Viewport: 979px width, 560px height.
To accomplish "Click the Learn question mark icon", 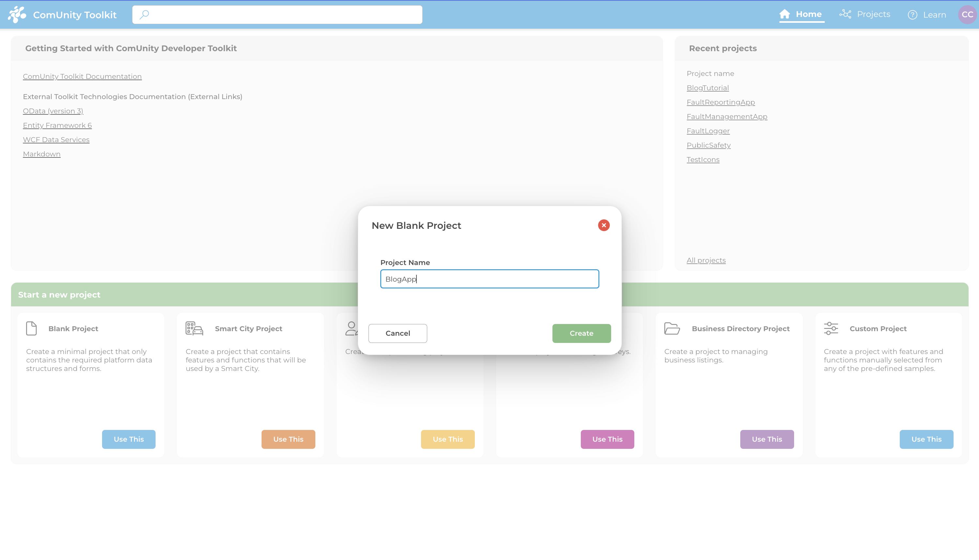I will [x=912, y=15].
